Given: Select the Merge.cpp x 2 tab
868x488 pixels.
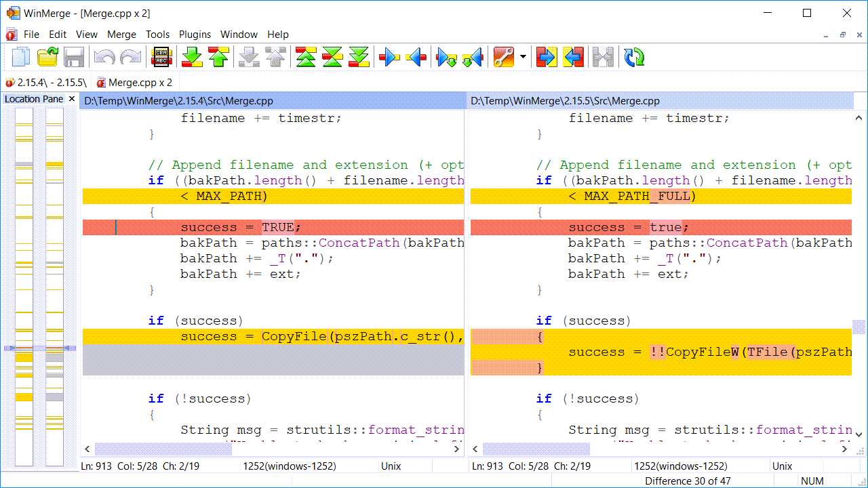Looking at the screenshot, I should (134, 83).
